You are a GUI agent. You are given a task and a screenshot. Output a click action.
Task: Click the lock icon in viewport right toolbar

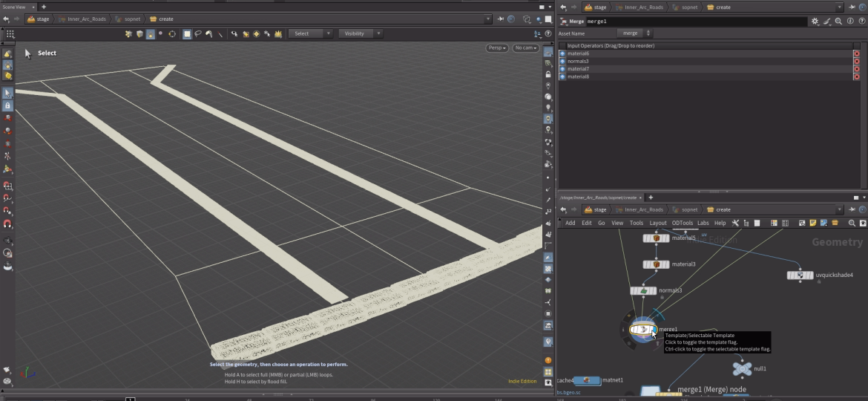tap(548, 75)
